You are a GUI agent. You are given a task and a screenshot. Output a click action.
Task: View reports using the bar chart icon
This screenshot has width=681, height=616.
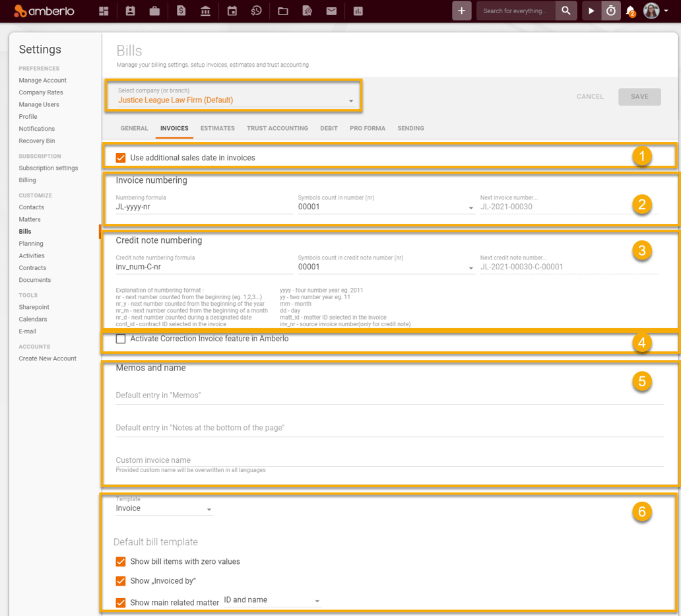358,11
